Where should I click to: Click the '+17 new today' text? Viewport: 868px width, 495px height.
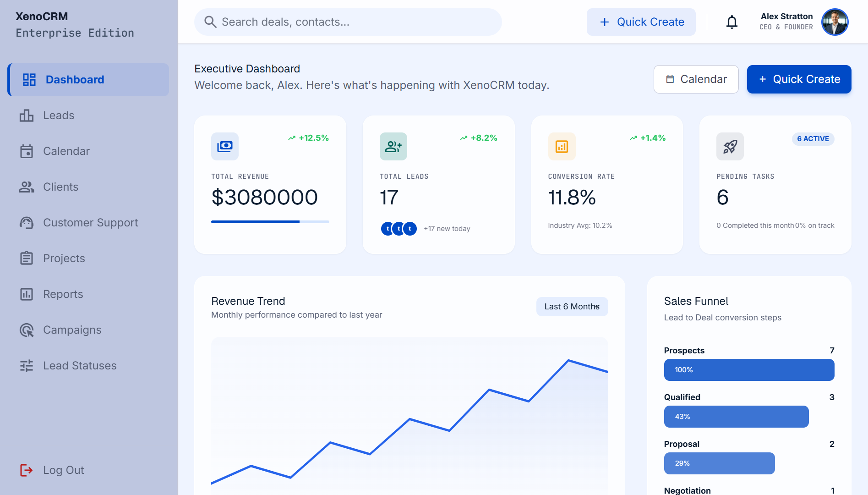click(x=447, y=229)
